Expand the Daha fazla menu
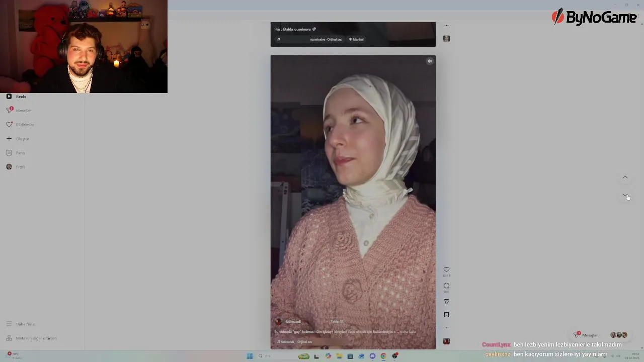 pyautogui.click(x=21, y=324)
